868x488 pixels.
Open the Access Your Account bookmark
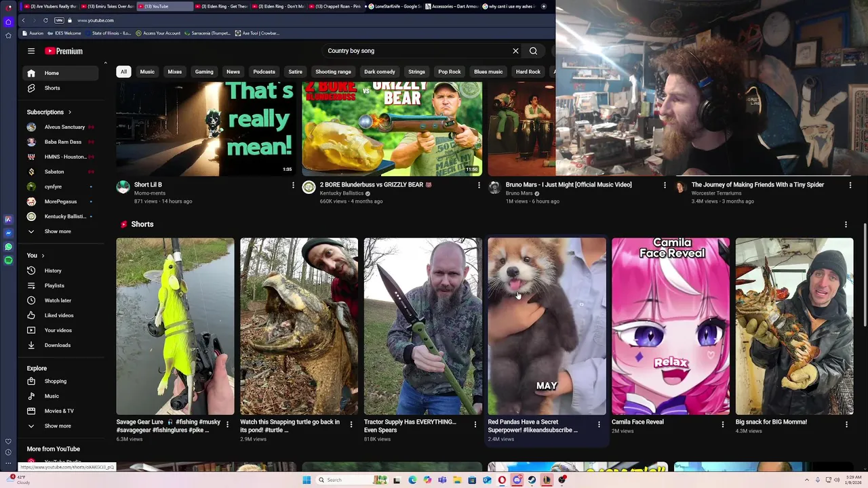pos(158,33)
